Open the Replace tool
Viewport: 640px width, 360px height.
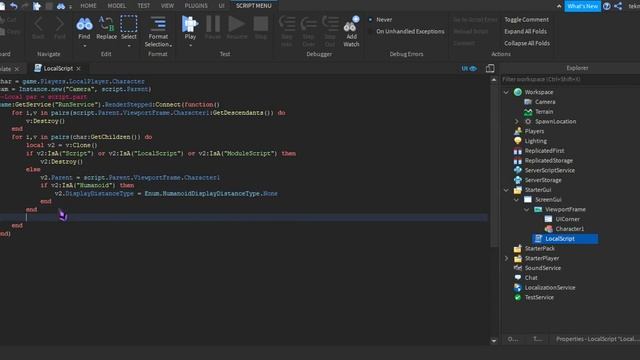(106, 29)
